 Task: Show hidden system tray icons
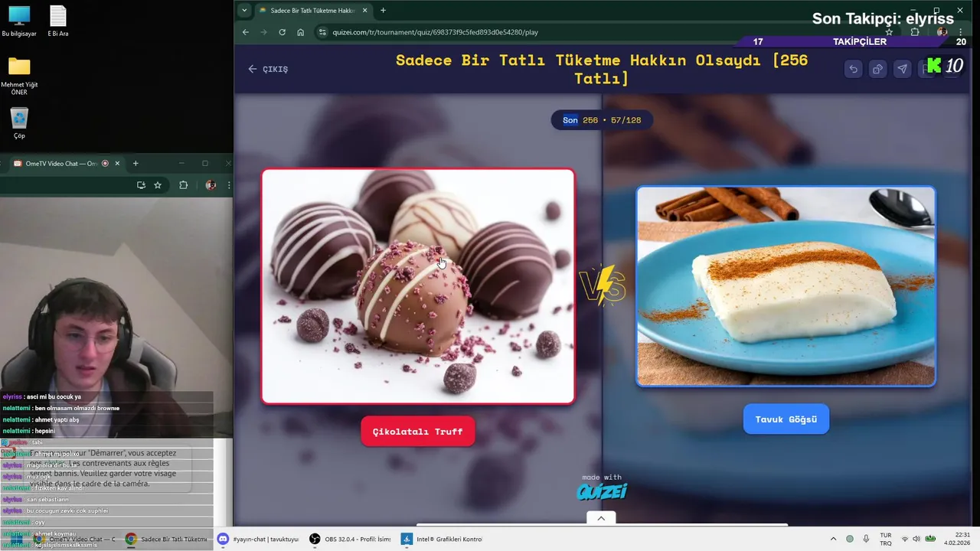tap(834, 539)
